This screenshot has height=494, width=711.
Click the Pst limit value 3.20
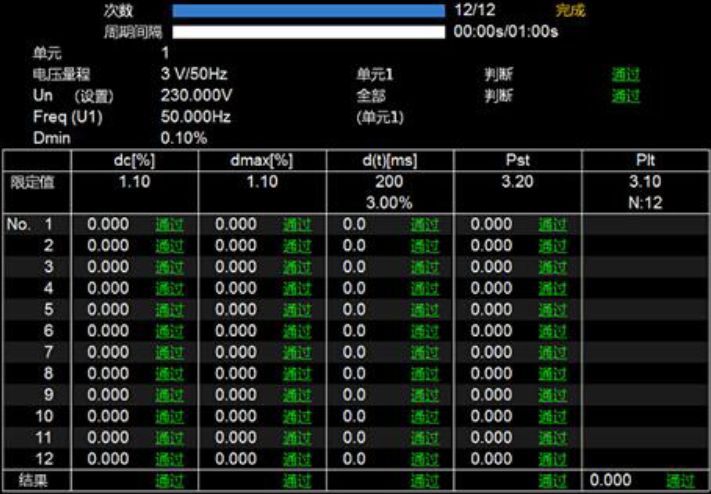pyautogui.click(x=518, y=183)
